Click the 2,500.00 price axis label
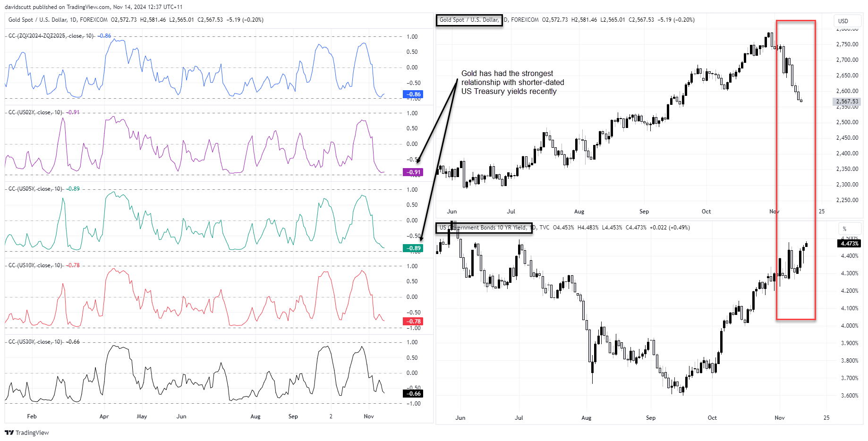The width and height of the screenshot is (868, 441). pos(847,122)
